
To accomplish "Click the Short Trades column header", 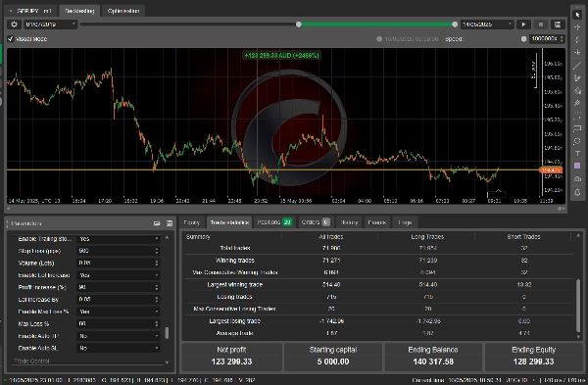I will pos(523,236).
